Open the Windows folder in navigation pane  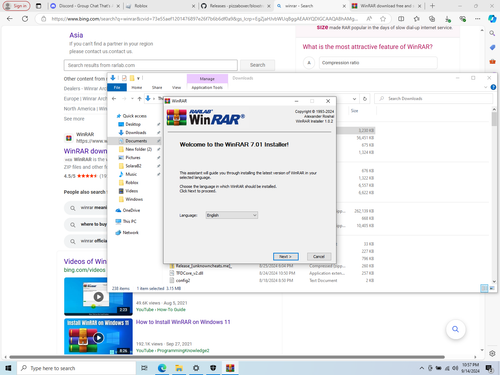[134, 199]
